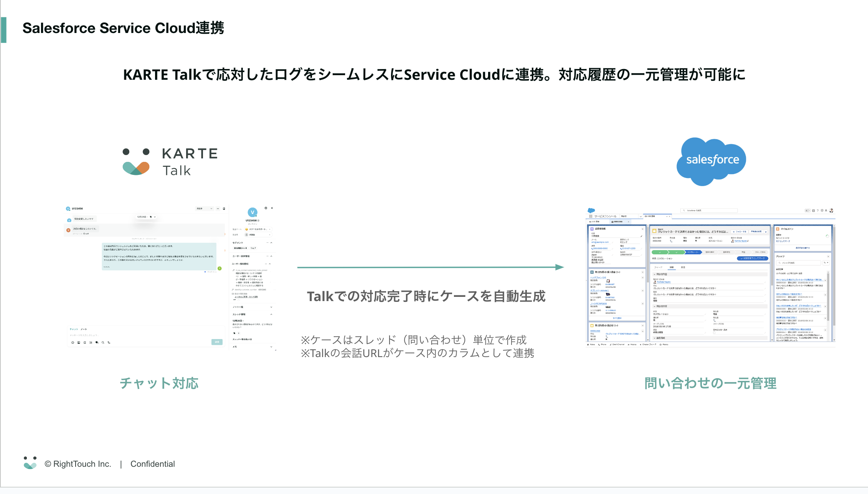The height and width of the screenshot is (494, 868).
Task: Click the クローズ済み stage in Salesforce path
Action: tap(760, 252)
